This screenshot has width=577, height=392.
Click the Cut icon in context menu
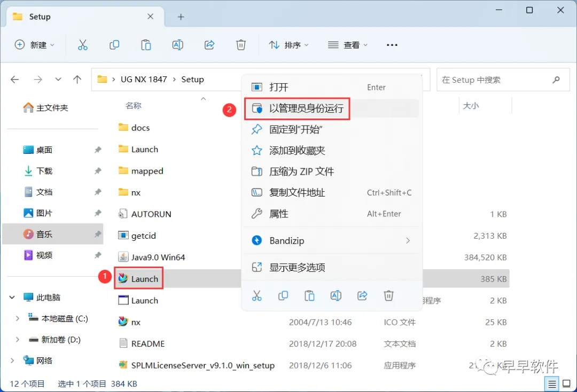pos(257,296)
